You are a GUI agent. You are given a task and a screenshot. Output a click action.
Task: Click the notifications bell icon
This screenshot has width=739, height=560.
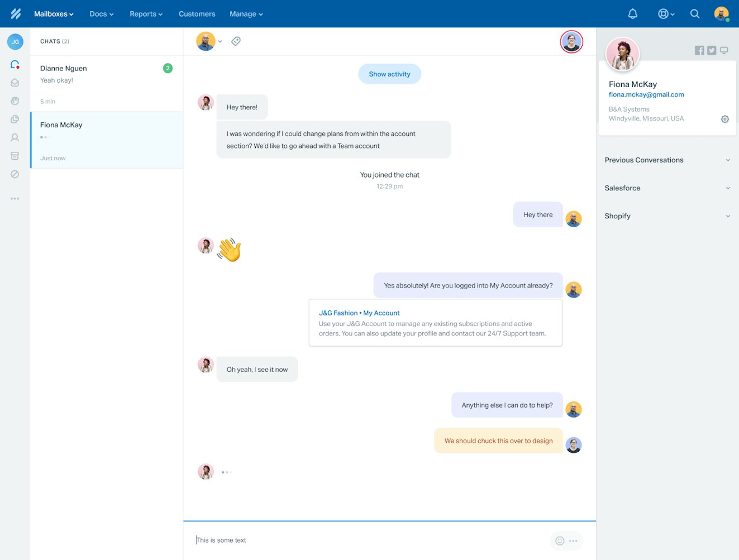coord(632,14)
